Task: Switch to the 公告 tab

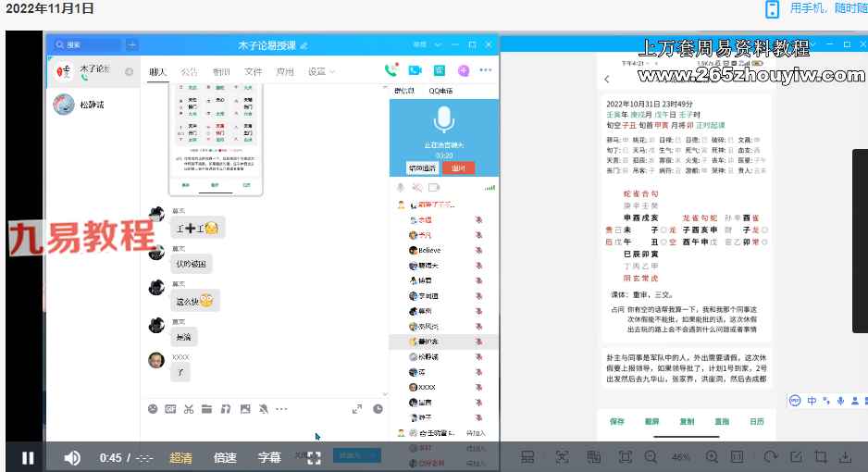Action: click(189, 71)
